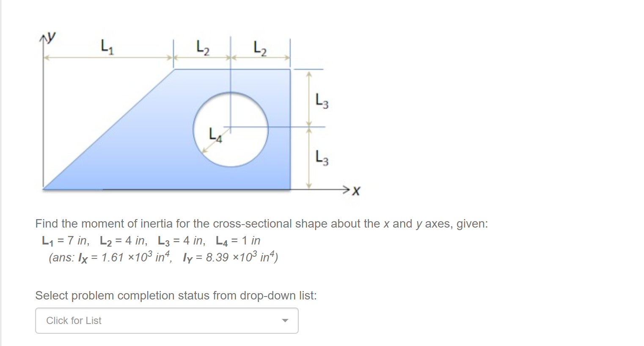The image size is (644, 346).
Task: Select the lower L3 dimension label
Action: [x=322, y=157]
